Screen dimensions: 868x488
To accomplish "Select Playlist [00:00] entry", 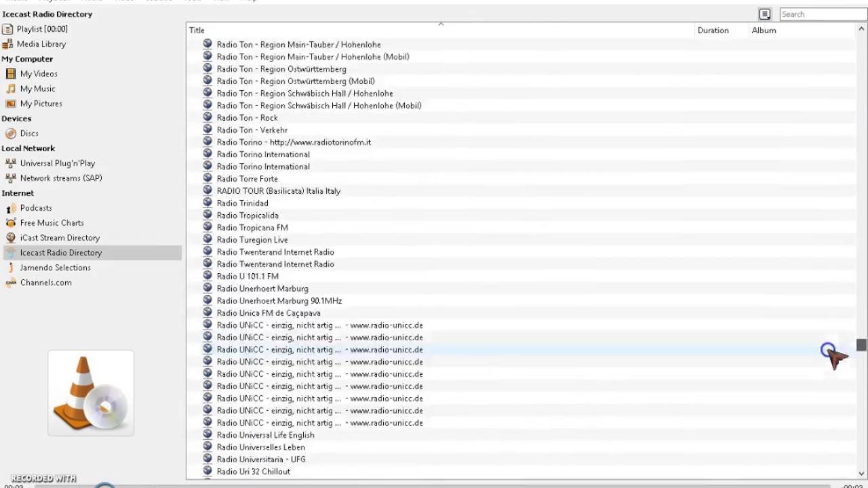I will (x=42, y=29).
